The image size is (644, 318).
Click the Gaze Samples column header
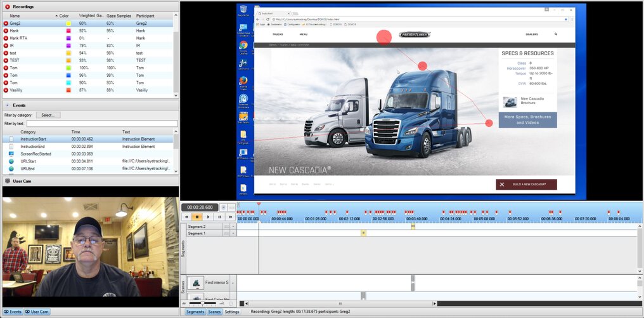click(119, 16)
